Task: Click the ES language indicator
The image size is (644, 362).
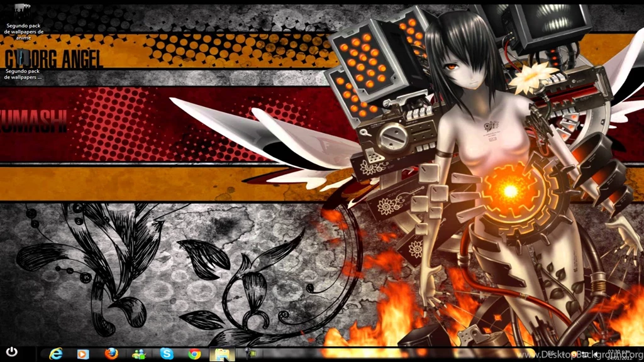Action: tap(551, 354)
